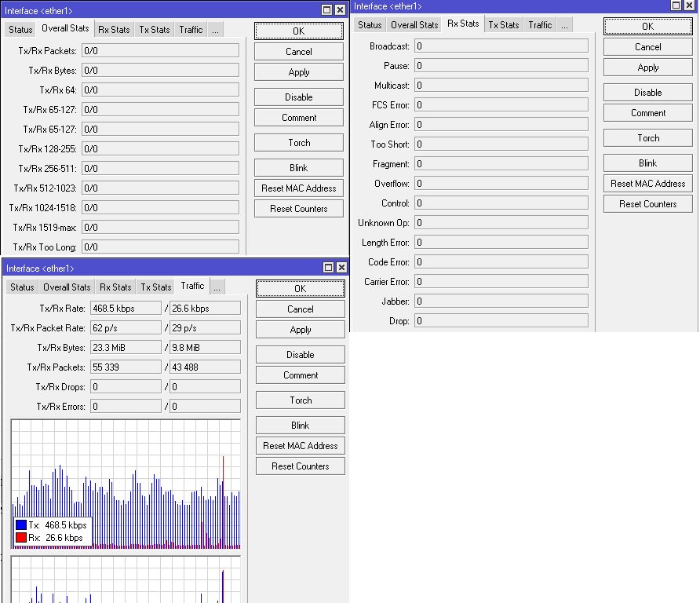Open Tx Stats tab in Overall Stats window
Viewport: 700px width, 603px height.
[155, 30]
